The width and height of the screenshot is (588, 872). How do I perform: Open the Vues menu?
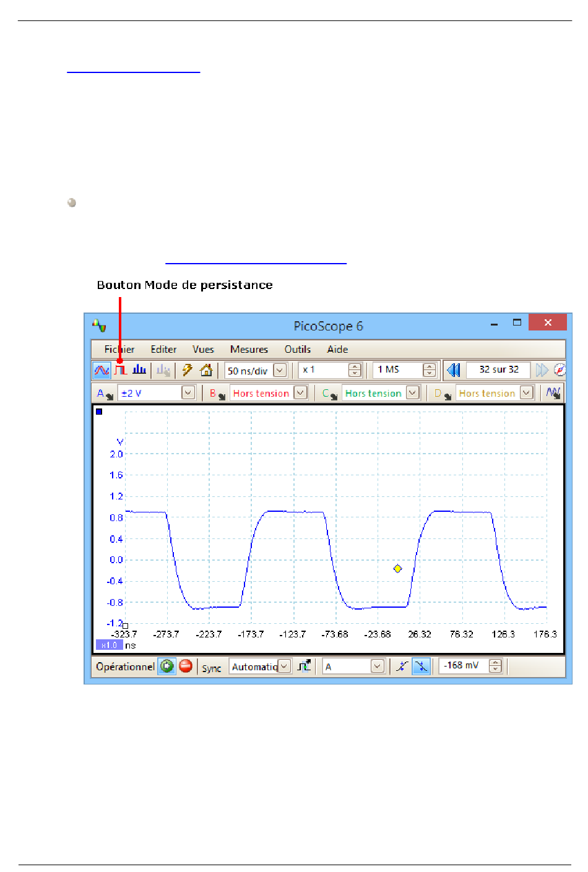pyautogui.click(x=203, y=350)
